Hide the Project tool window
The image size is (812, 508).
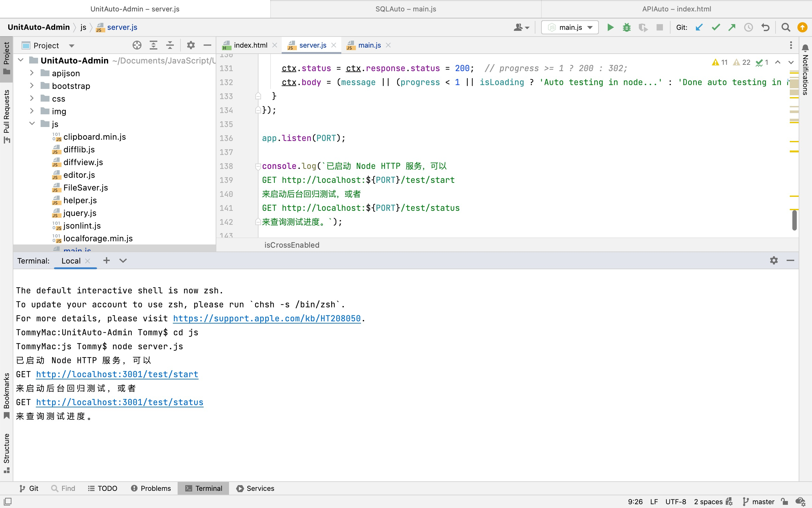[x=207, y=45]
